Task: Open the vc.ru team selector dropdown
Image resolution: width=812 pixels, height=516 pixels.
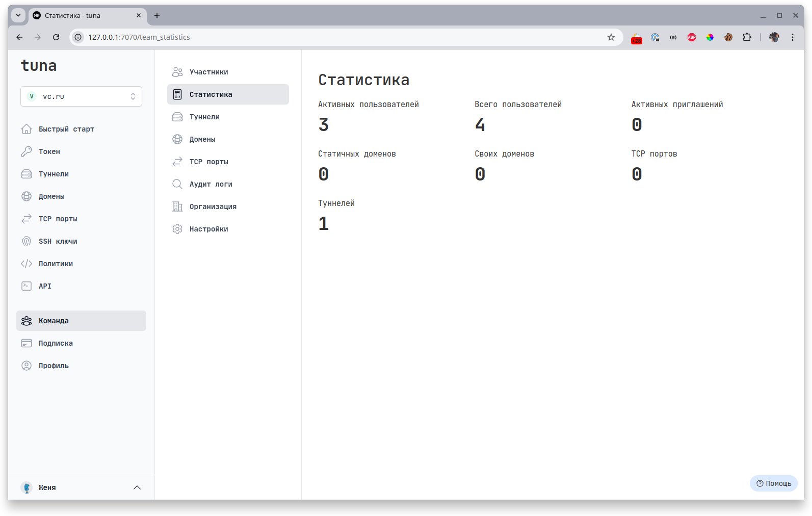Action: pos(82,96)
